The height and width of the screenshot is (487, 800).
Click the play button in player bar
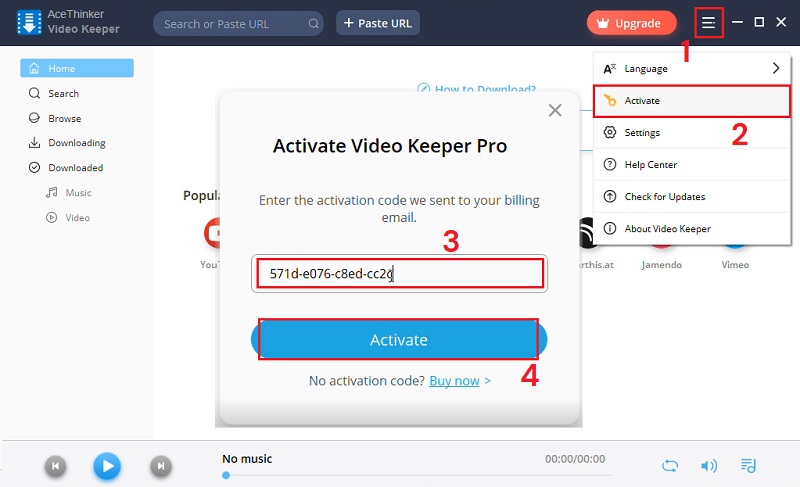pyautogui.click(x=107, y=466)
